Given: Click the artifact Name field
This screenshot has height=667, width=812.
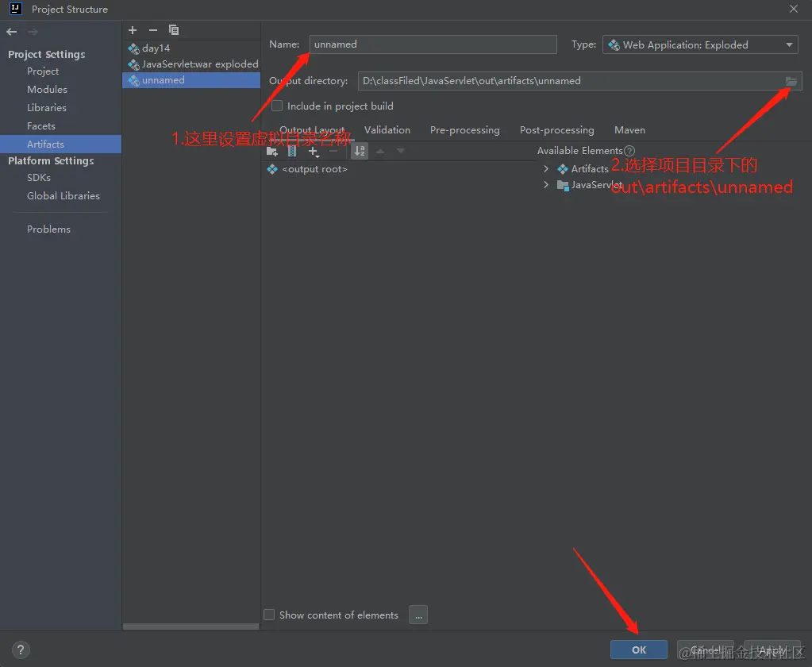Looking at the screenshot, I should click(x=433, y=44).
